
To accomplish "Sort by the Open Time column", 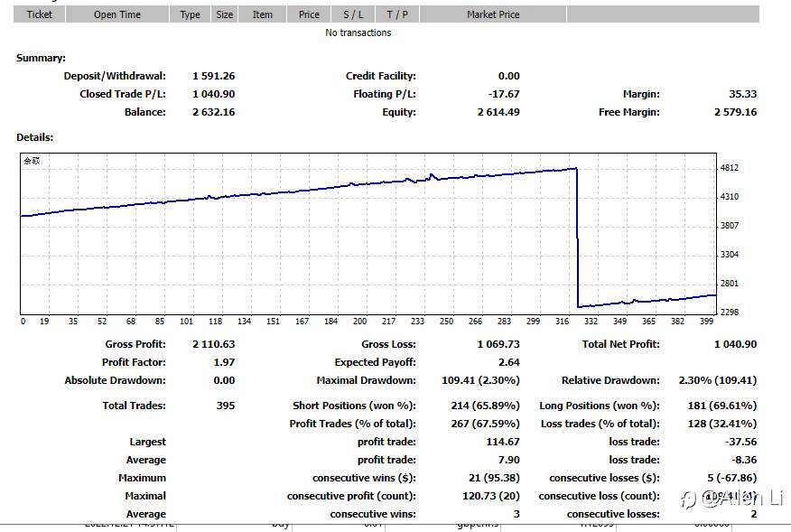I will point(117,14).
